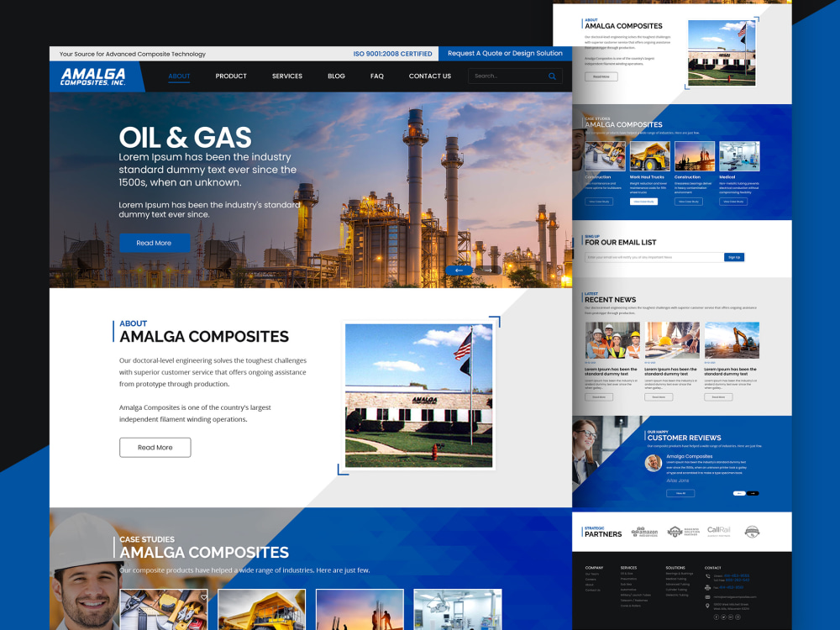
Task: Click COMPANY heading in preview footer
Action: point(594,568)
